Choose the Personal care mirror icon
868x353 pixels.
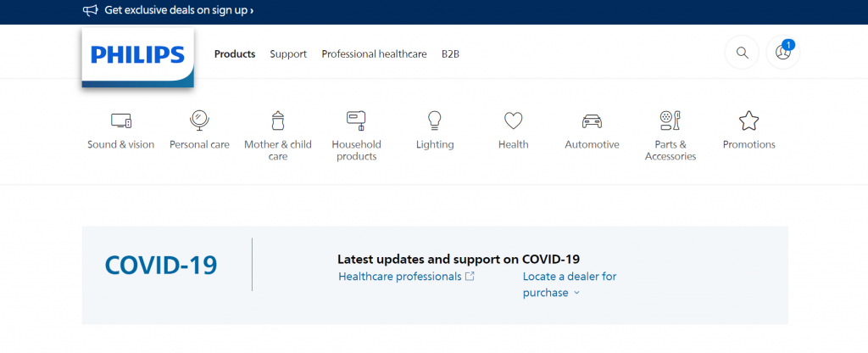(x=199, y=120)
